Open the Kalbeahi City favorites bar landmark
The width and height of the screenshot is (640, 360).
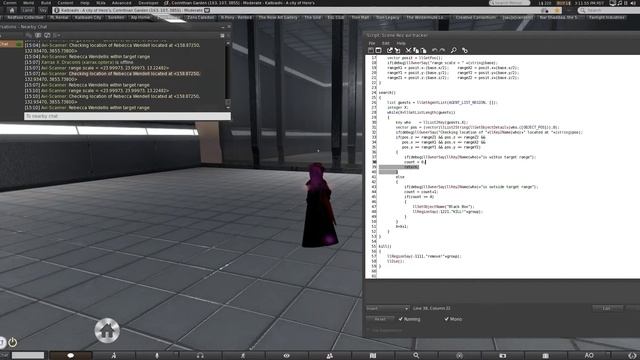tap(88, 18)
